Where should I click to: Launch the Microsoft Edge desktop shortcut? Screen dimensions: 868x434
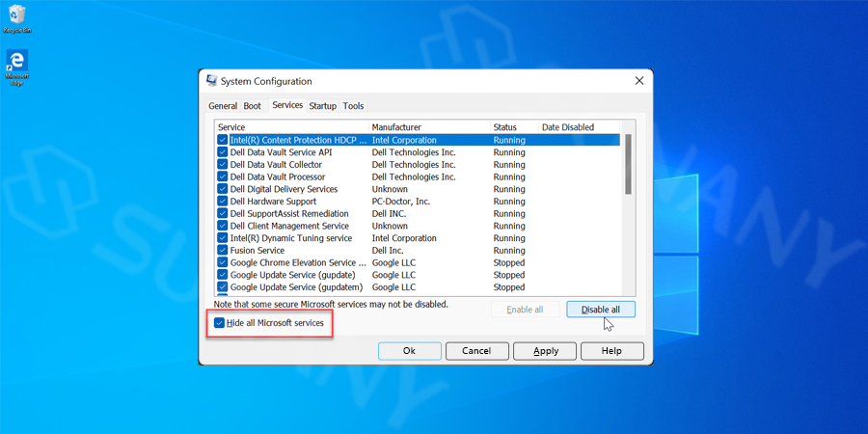click(x=17, y=67)
